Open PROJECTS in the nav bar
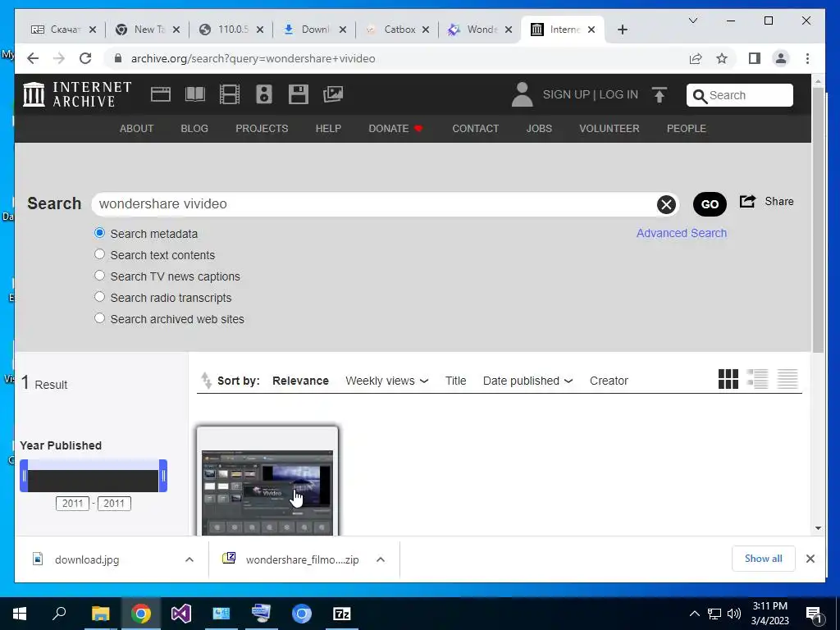 click(262, 129)
